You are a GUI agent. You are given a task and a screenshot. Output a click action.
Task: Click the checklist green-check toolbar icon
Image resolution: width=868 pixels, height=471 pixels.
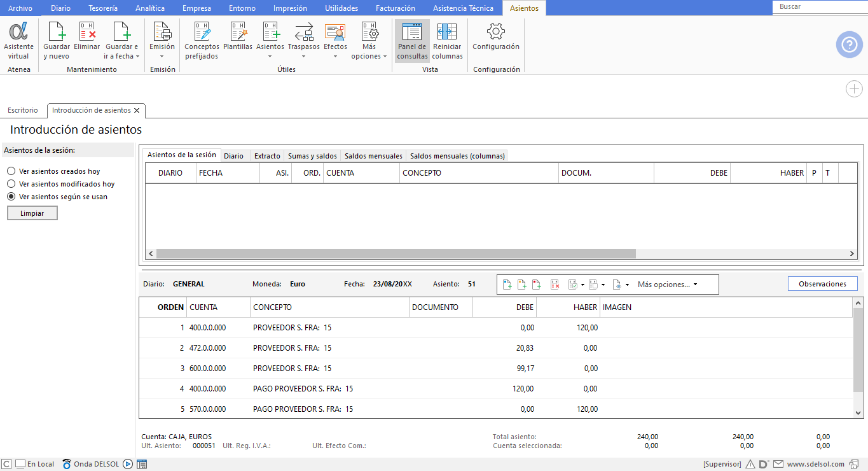click(572, 285)
